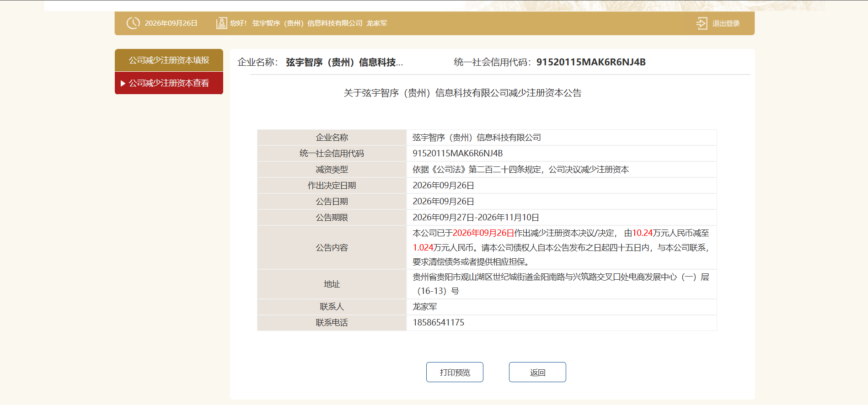The image size is (868, 405).
Task: Click the 作出决定日期 label cell
Action: coord(332,186)
